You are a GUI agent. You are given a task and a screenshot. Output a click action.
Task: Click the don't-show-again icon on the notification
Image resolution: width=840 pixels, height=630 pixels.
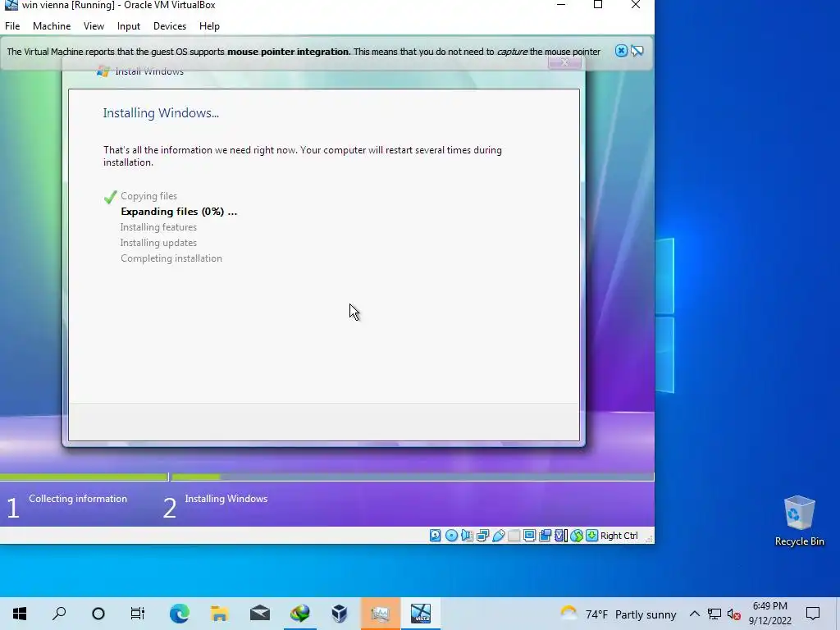pyautogui.click(x=637, y=51)
